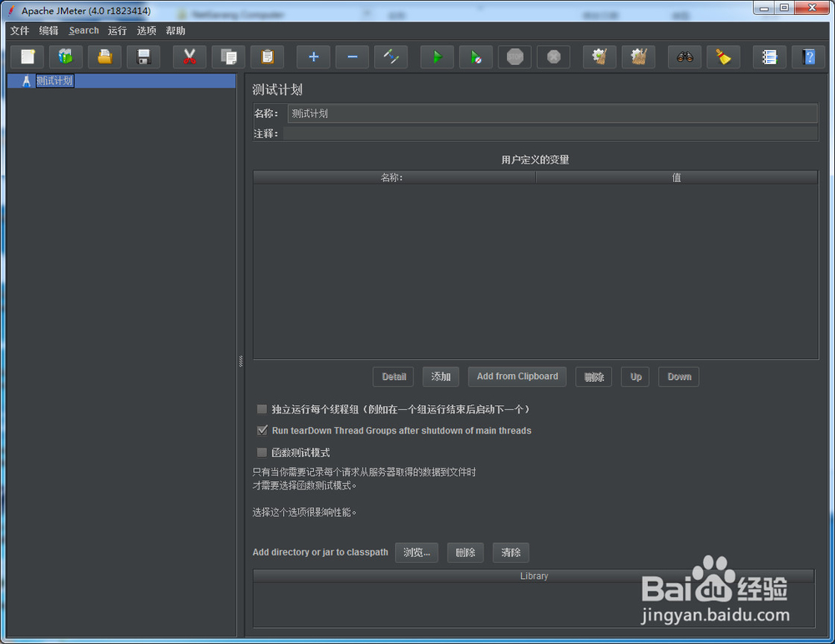Open the 帮助 menu

[x=175, y=30]
